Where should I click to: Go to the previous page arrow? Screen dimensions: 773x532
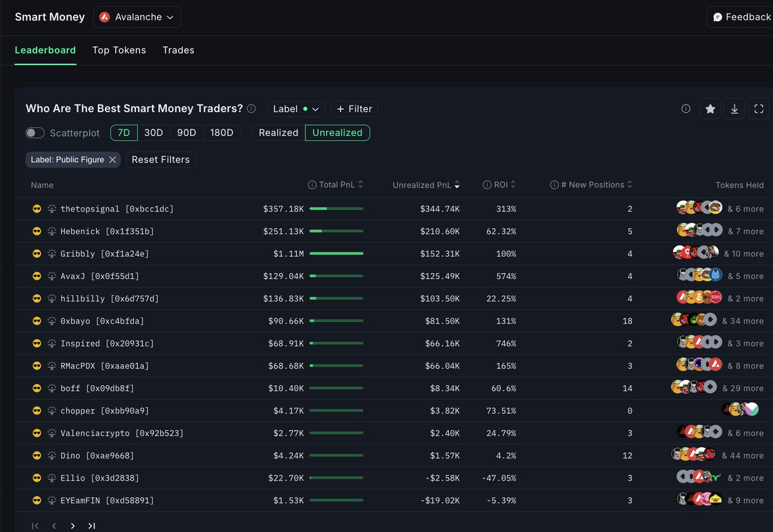tap(54, 526)
